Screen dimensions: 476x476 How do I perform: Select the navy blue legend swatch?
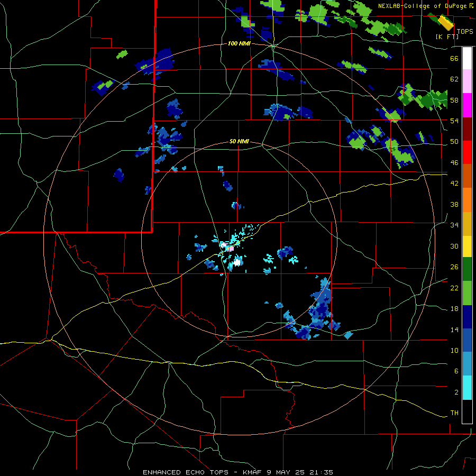click(467, 317)
